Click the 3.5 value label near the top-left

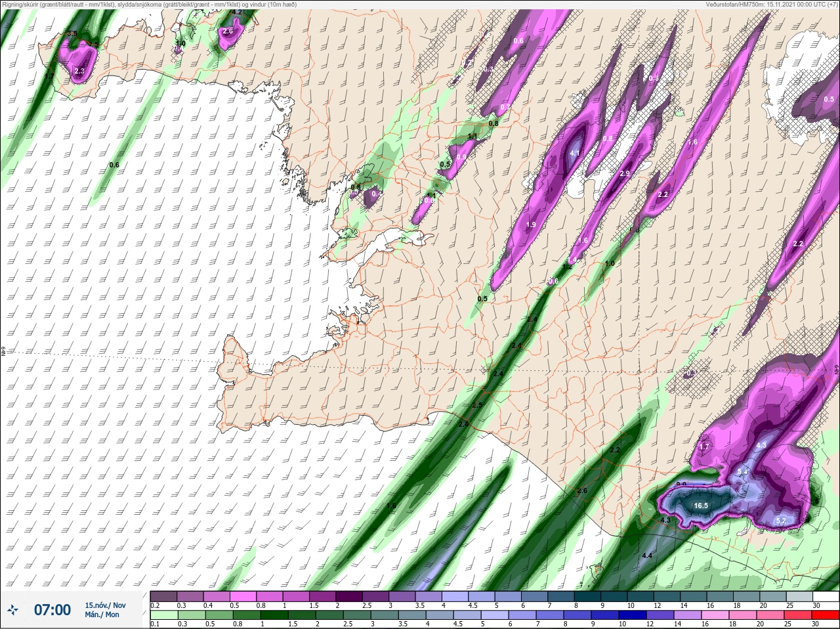tap(72, 33)
